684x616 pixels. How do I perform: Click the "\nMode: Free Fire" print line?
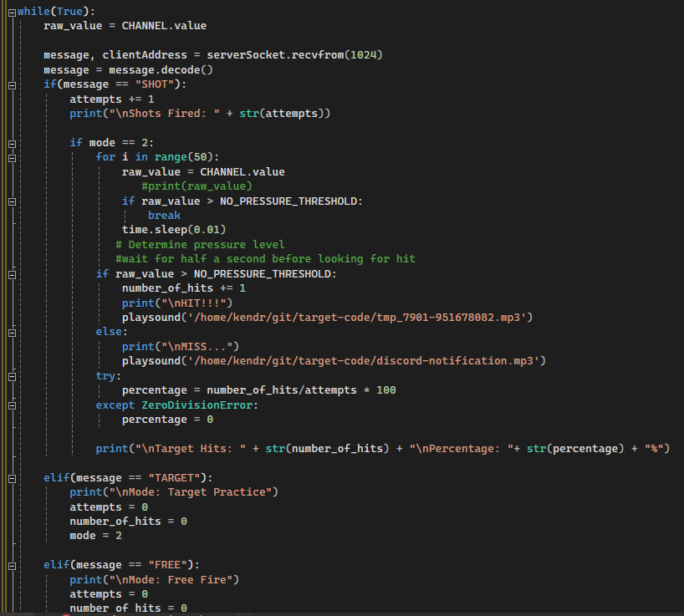click(x=154, y=580)
